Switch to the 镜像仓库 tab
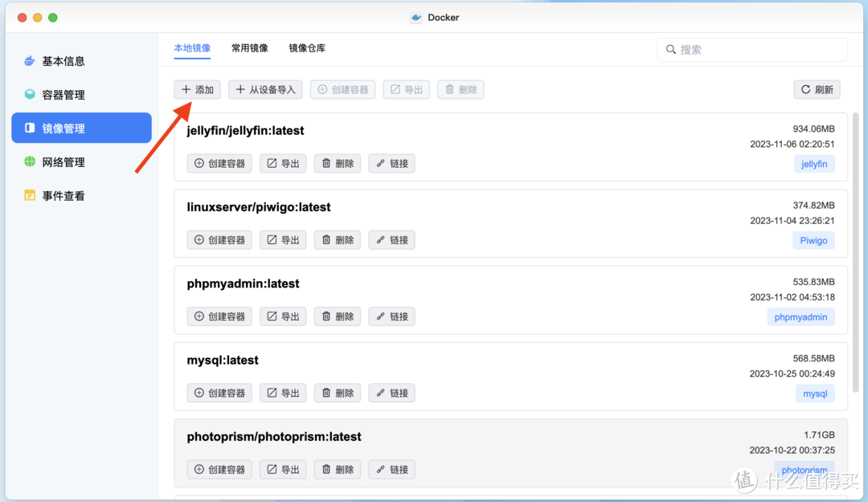The width and height of the screenshot is (868, 502). coord(307,48)
